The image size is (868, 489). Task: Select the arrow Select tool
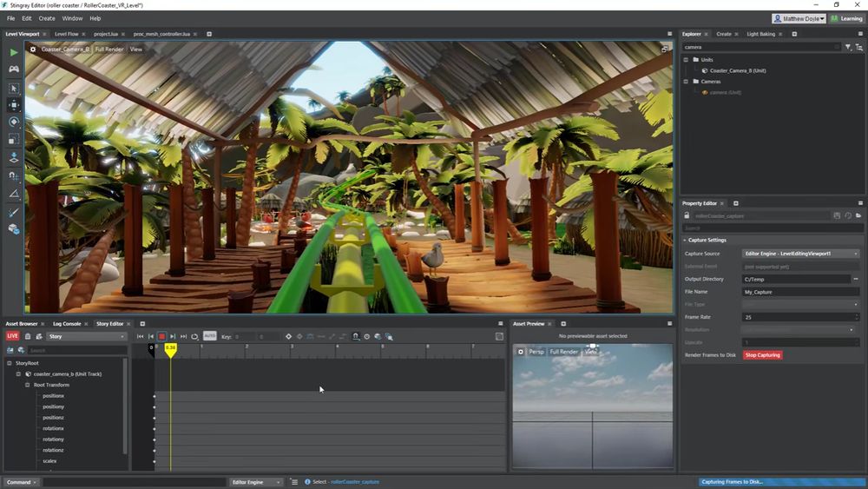pyautogui.click(x=13, y=88)
